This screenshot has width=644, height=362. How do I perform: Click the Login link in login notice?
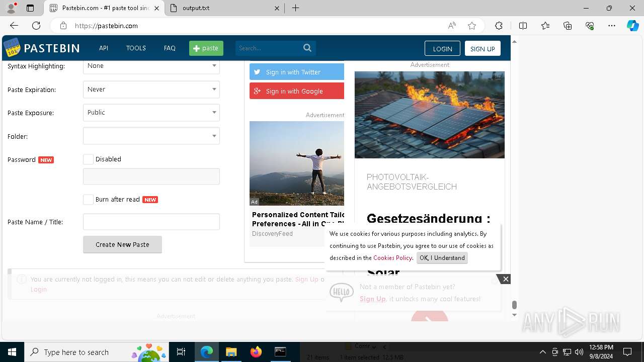click(39, 290)
